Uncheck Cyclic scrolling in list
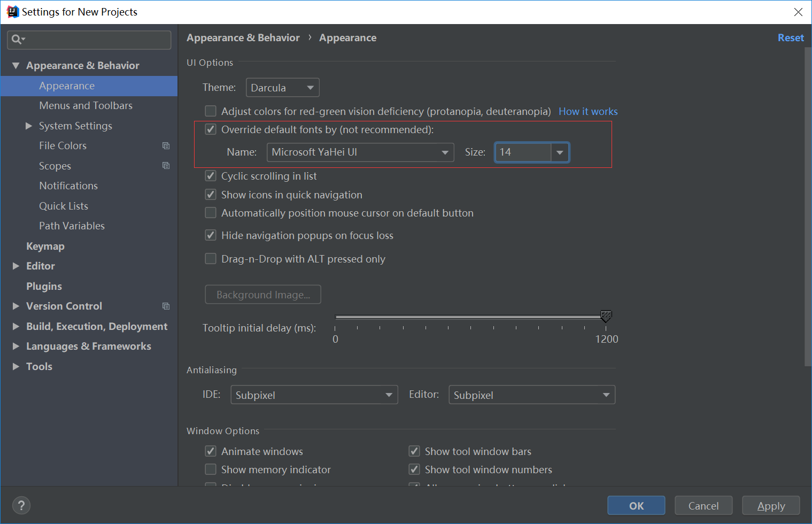The width and height of the screenshot is (812, 524). pos(211,176)
